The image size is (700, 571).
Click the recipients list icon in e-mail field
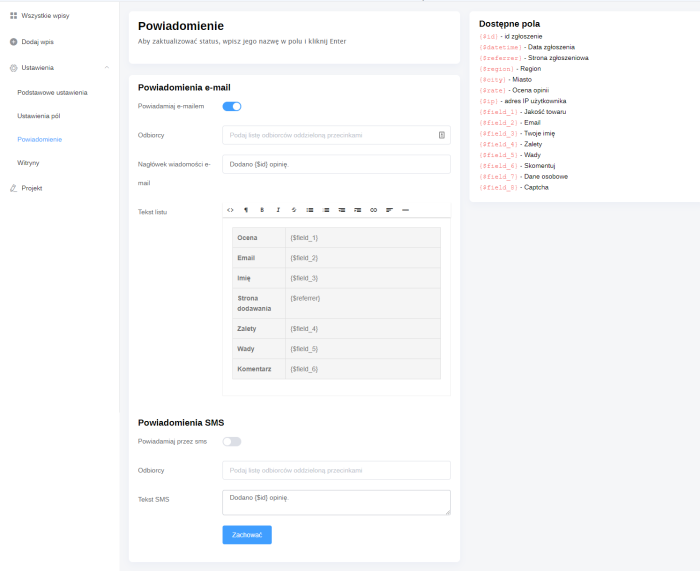click(442, 135)
